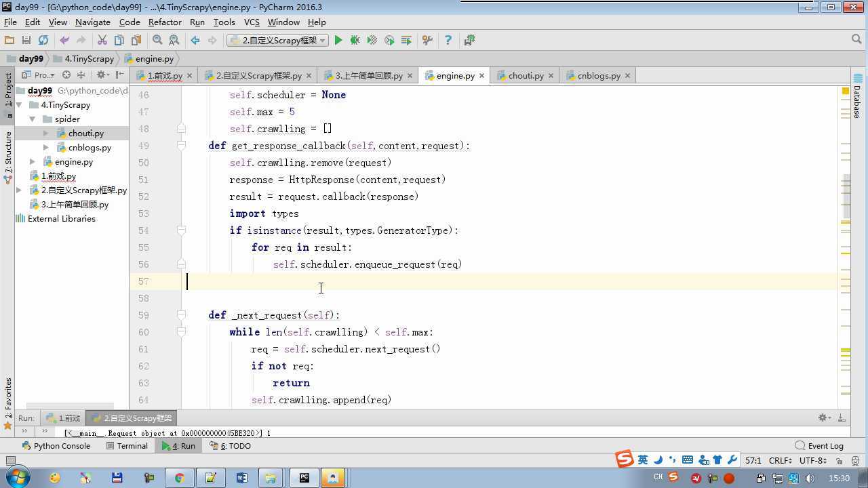The image size is (868, 488).
Task: Select the 1.前戏 run tab
Action: [x=63, y=418]
